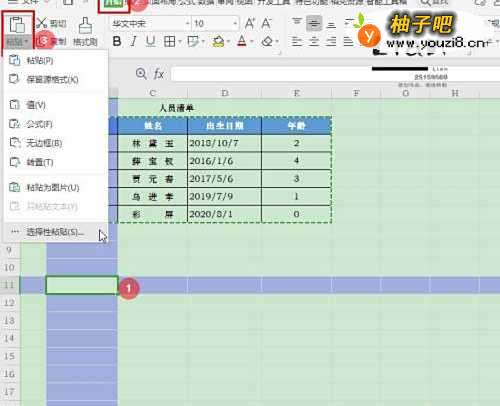
Task: Select the Format Painter brush icon
Action: click(85, 25)
